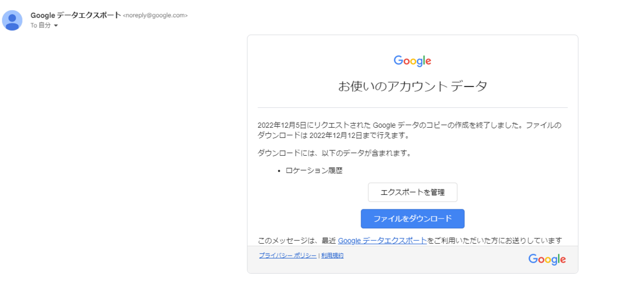Click the sender name Google データエクスポート

[x=76, y=15]
